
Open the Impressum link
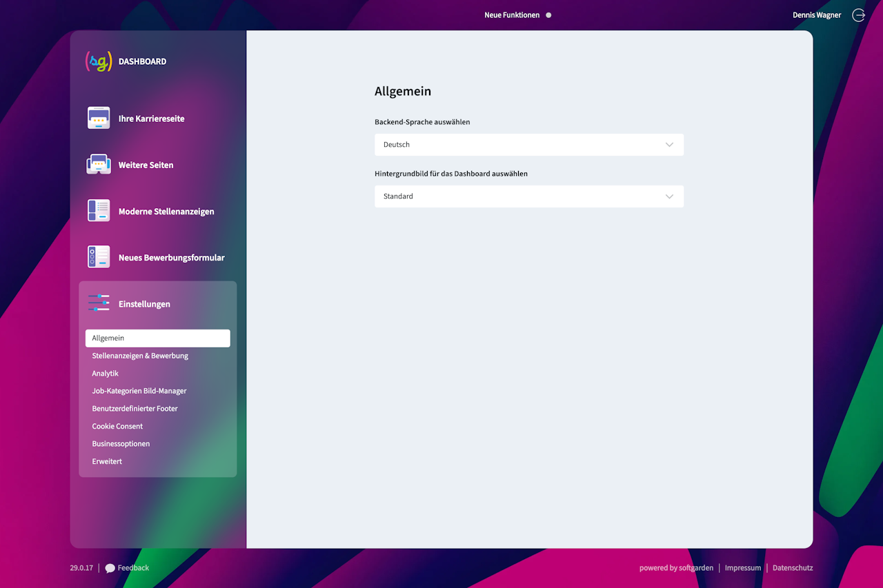click(743, 568)
